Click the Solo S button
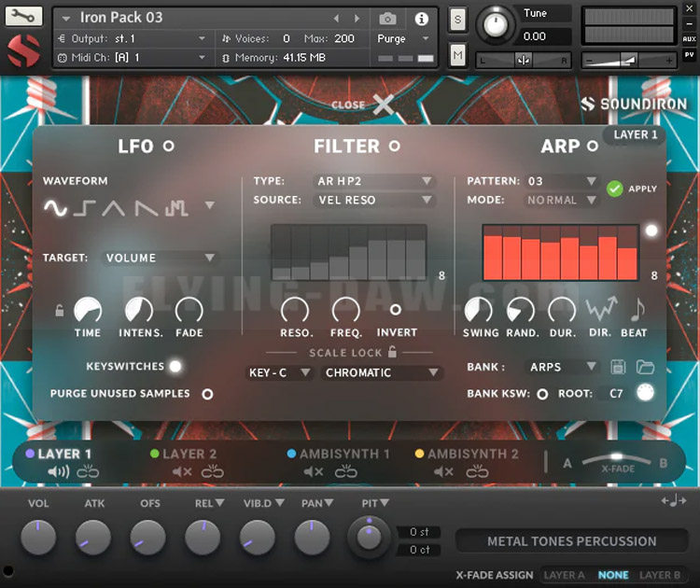Image resolution: width=700 pixels, height=588 pixels. [457, 20]
